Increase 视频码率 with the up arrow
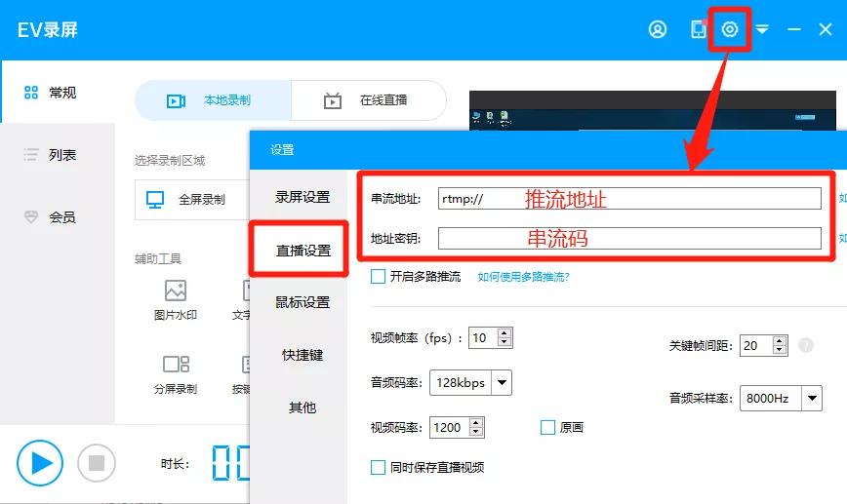The width and height of the screenshot is (847, 504). click(476, 422)
